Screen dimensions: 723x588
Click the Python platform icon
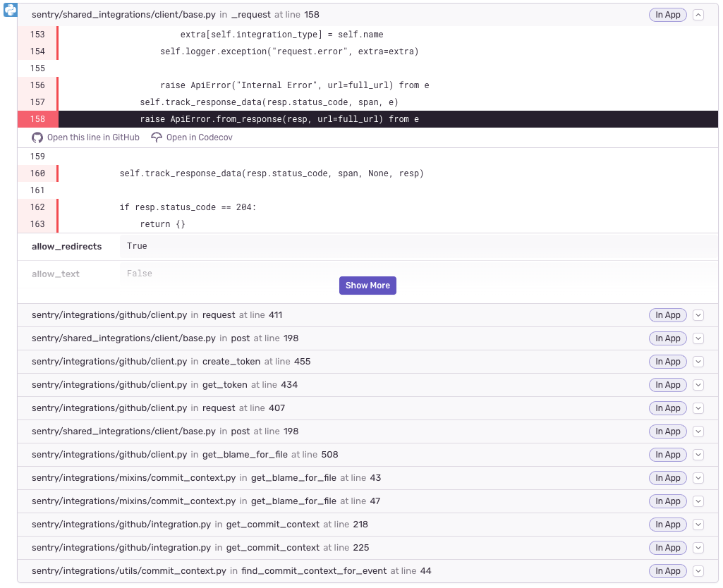[10, 10]
